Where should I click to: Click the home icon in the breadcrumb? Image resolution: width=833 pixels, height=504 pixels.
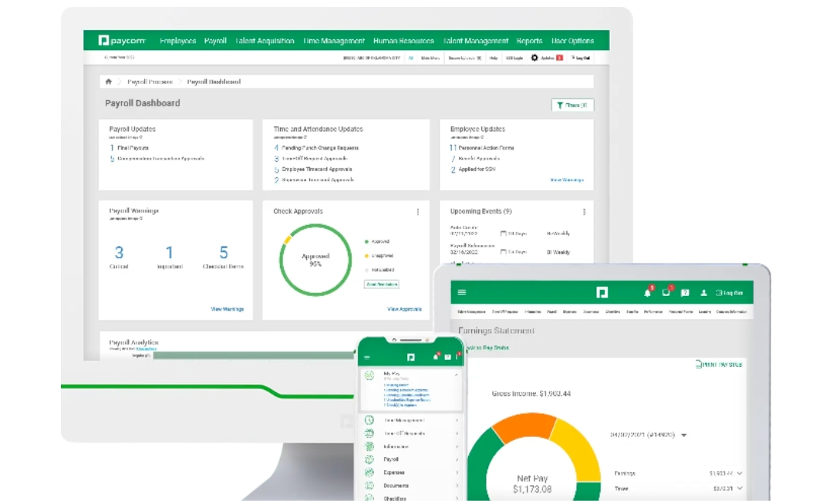(109, 82)
